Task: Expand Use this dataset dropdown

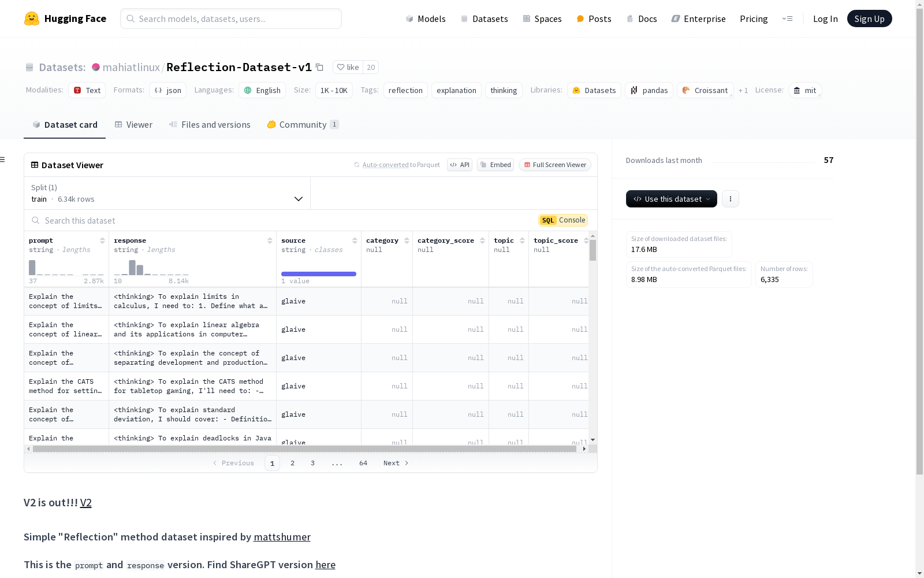Action: click(x=672, y=199)
